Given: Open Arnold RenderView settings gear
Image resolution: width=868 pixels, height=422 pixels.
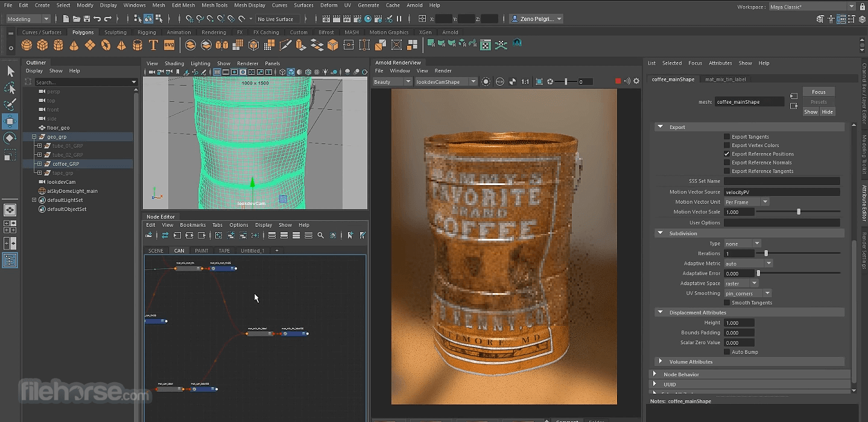Looking at the screenshot, I should [636, 81].
